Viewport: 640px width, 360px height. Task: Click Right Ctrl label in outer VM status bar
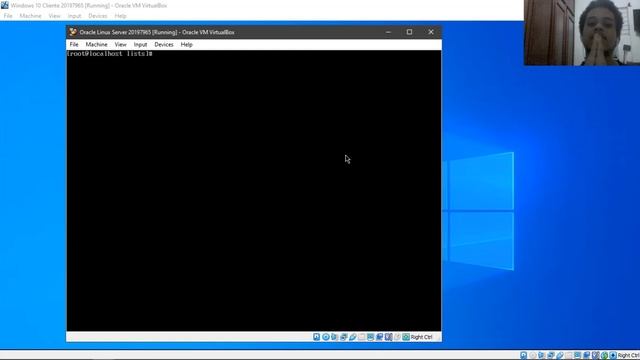tap(629, 356)
